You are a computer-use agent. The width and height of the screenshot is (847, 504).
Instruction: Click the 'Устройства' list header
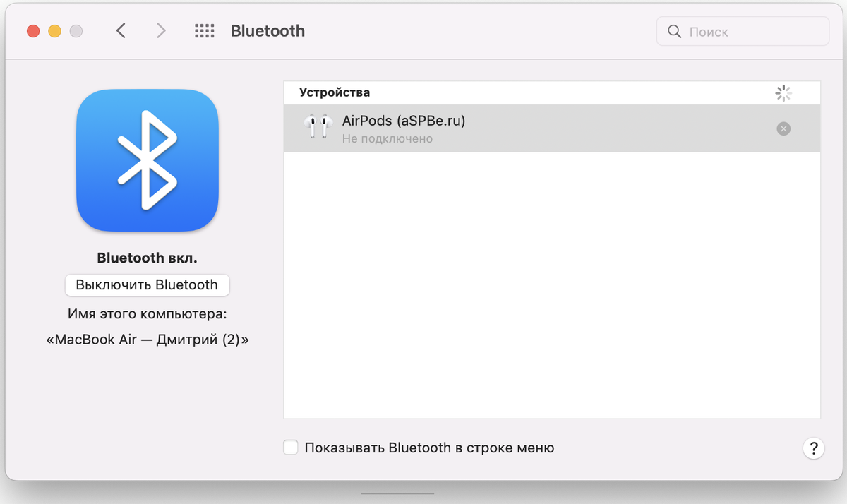coord(335,92)
